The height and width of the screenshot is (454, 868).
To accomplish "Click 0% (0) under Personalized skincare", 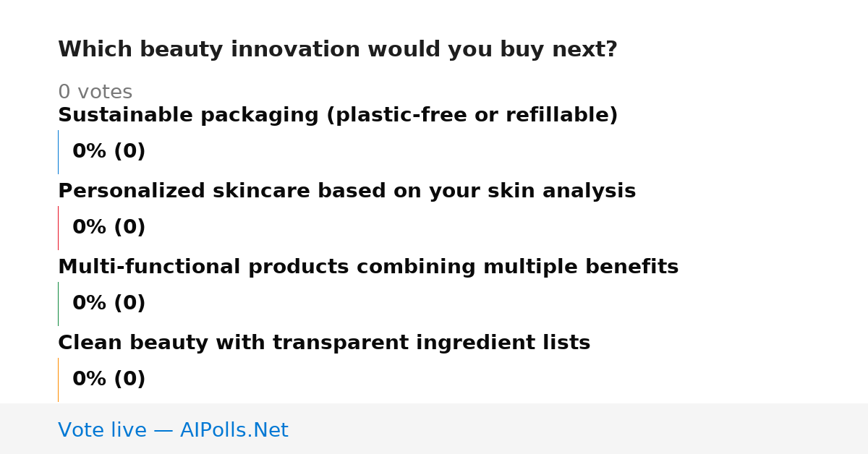I will click(109, 228).
